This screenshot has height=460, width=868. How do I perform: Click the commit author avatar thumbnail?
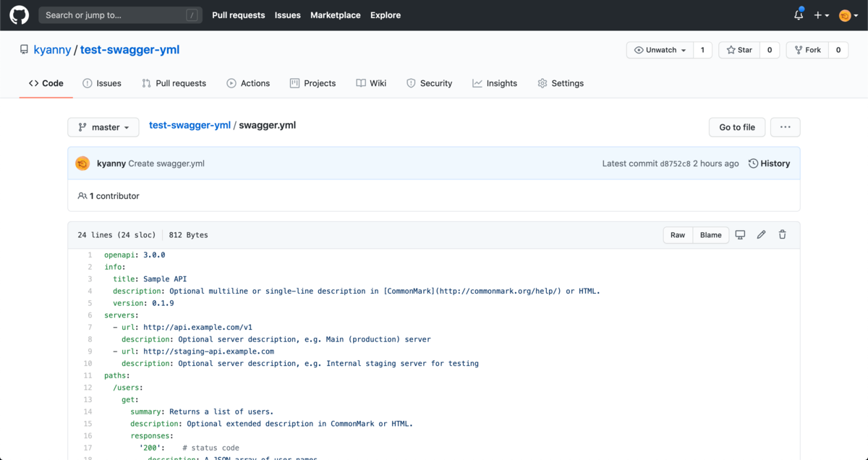[x=82, y=163]
